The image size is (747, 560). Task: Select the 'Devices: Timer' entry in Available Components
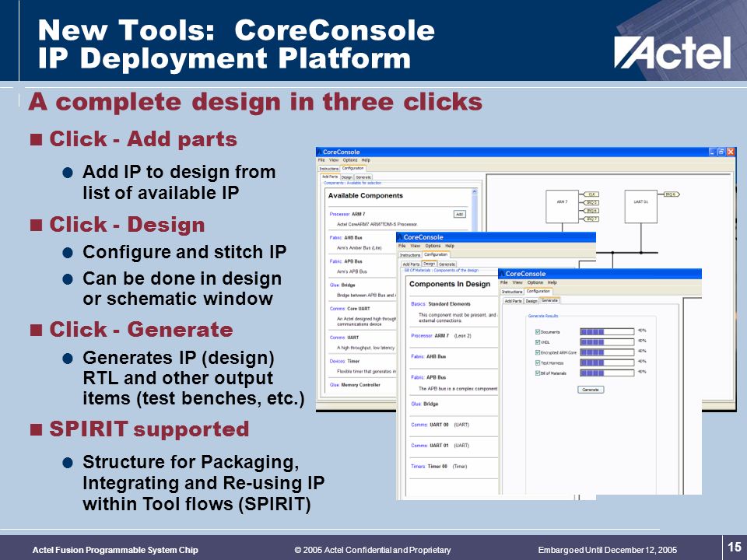345,361
